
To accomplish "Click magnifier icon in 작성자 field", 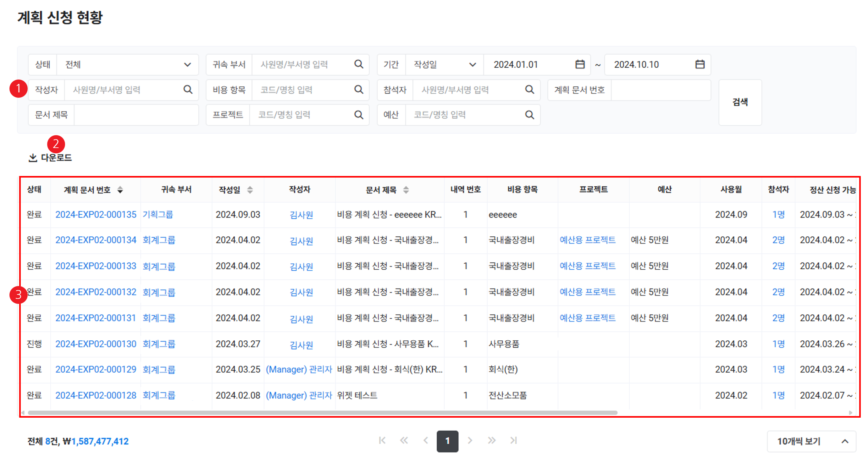I will (188, 90).
